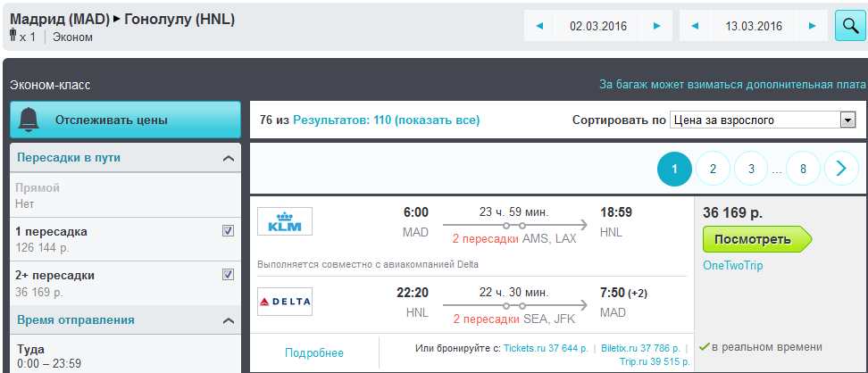868x373 pixels.
Task: Open the sort by price dropdown
Action: (763, 120)
